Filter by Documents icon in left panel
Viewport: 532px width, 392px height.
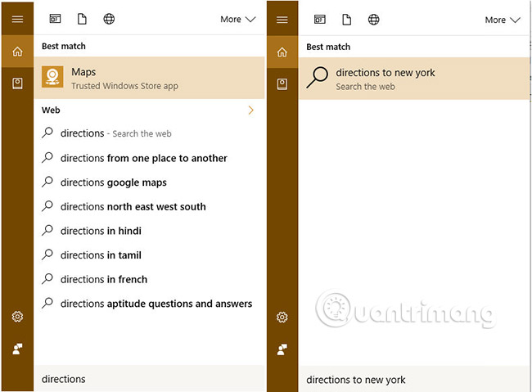82,19
